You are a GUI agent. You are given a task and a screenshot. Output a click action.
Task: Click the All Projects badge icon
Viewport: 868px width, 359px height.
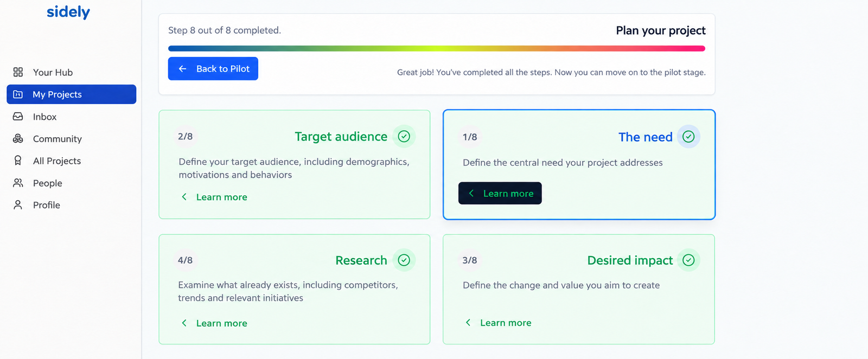pyautogui.click(x=18, y=161)
